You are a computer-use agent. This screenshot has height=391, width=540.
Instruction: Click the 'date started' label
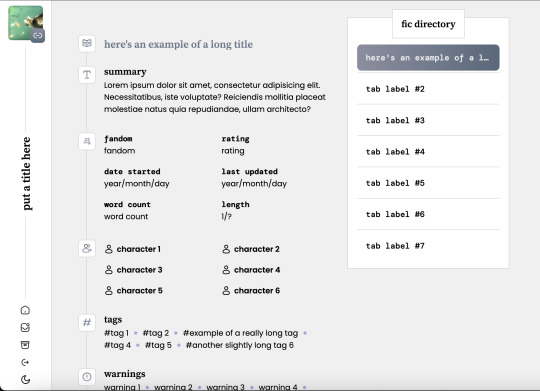point(132,171)
